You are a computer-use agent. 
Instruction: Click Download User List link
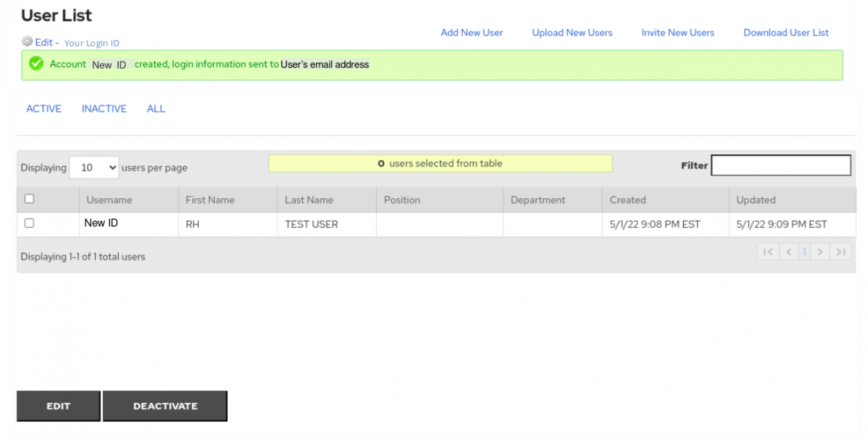(786, 33)
